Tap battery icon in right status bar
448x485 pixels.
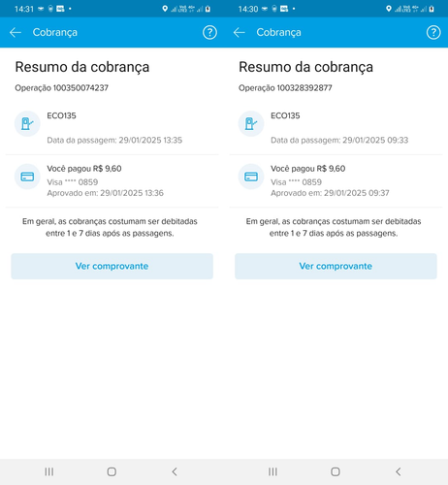(x=432, y=9)
